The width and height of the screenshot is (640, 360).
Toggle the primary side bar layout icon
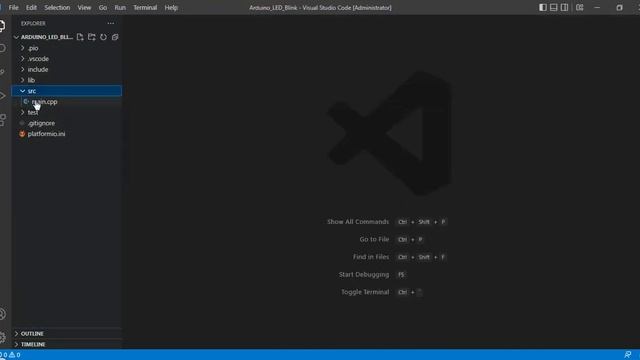tap(543, 7)
